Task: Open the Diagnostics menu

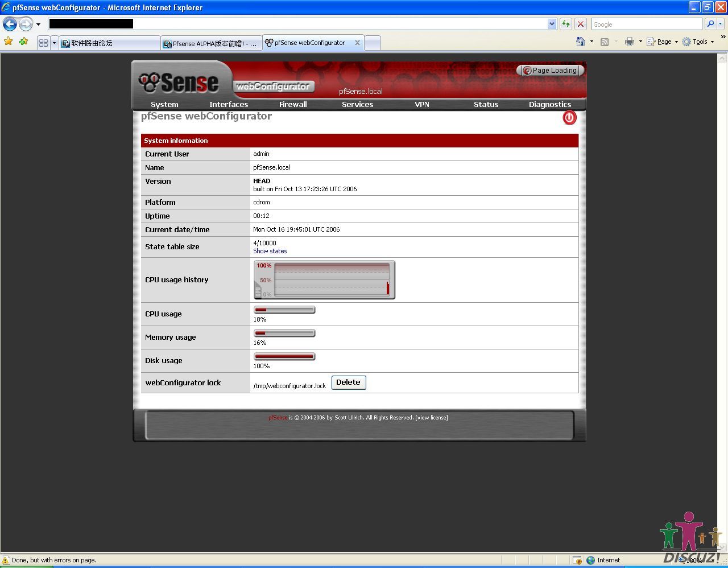Action: [550, 104]
